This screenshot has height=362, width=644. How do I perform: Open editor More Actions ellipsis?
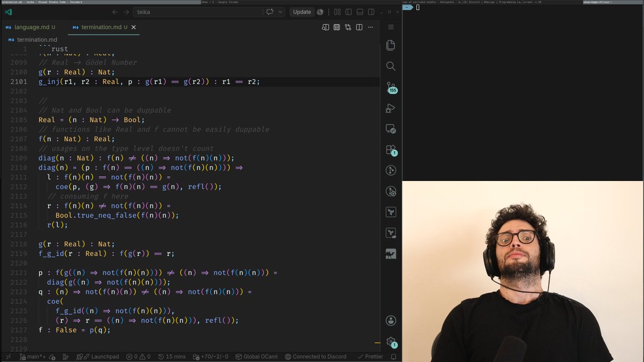[371, 27]
